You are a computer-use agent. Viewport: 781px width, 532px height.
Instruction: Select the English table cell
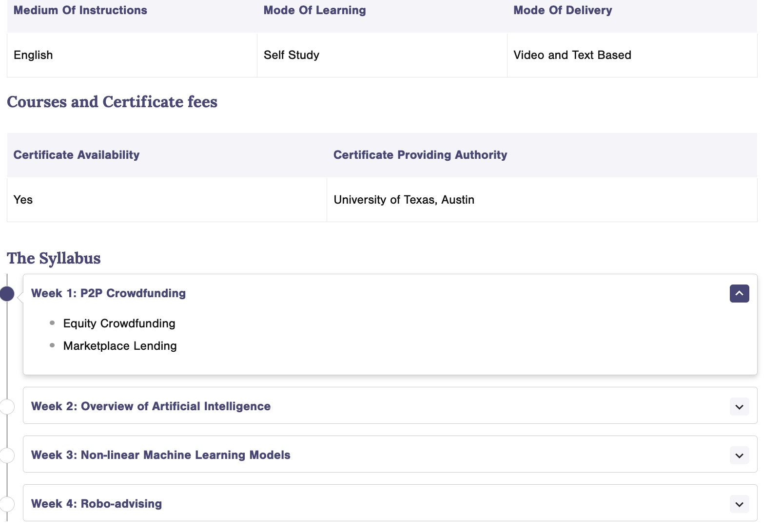(132, 55)
